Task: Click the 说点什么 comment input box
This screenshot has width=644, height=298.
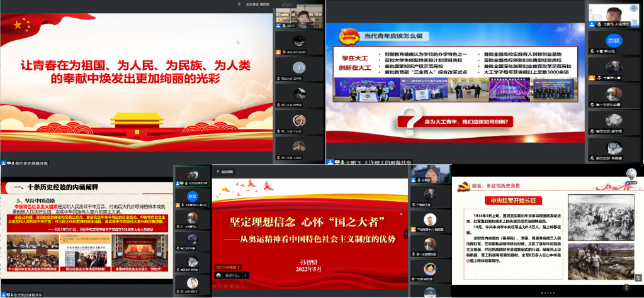Action: coord(232,275)
